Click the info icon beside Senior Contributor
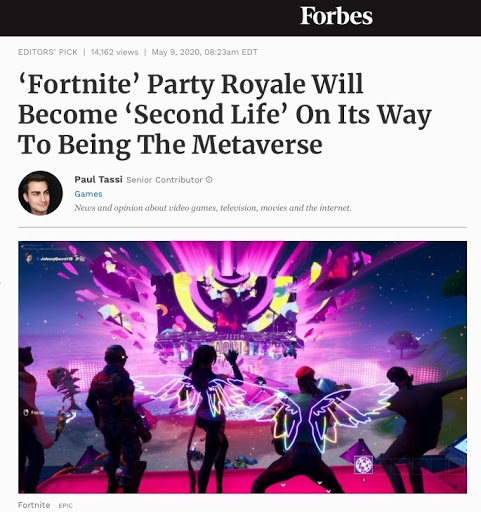This screenshot has width=481, height=512. 209,180
